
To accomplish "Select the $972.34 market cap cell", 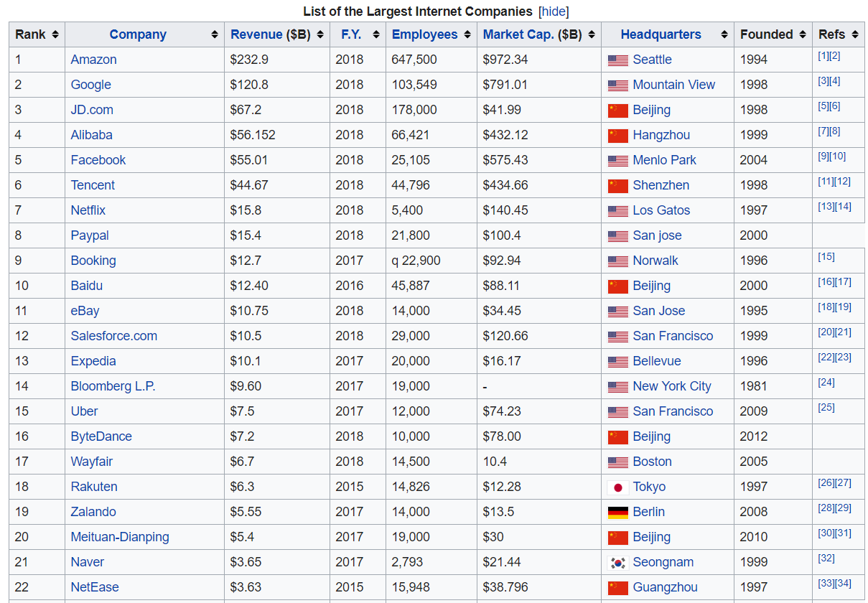I will coord(539,60).
